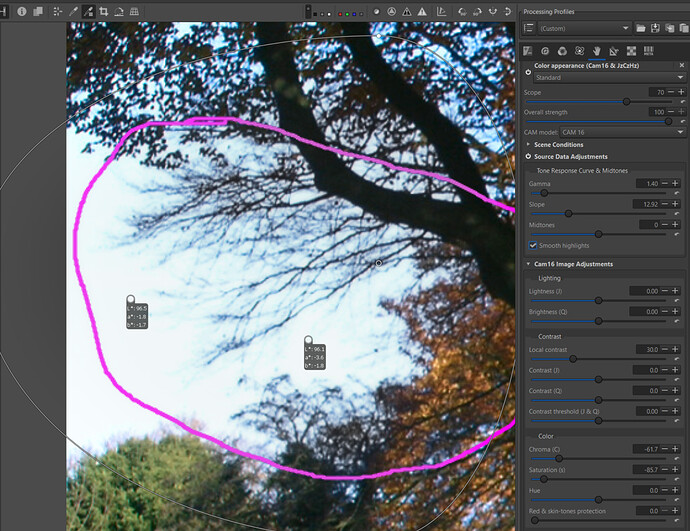Reset the Slope slider to default
The width and height of the screenshot is (690, 531).
(x=677, y=214)
